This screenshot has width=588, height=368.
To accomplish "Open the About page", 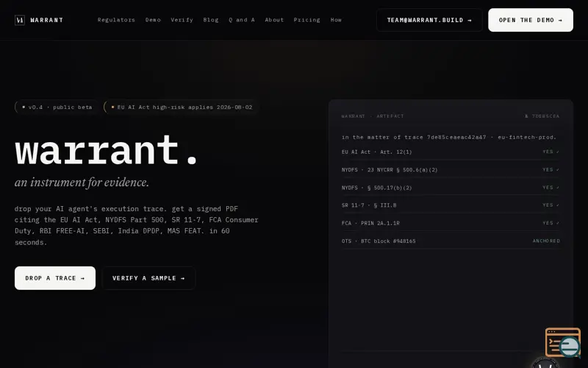I will point(274,20).
